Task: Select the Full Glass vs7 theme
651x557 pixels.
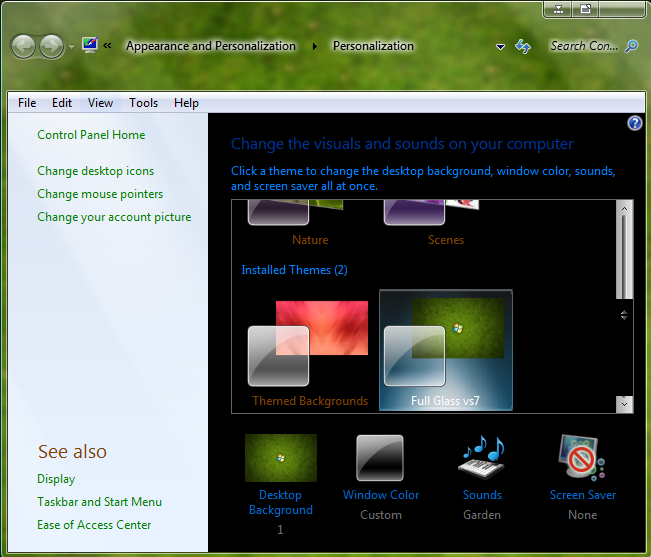Action: tap(445, 350)
